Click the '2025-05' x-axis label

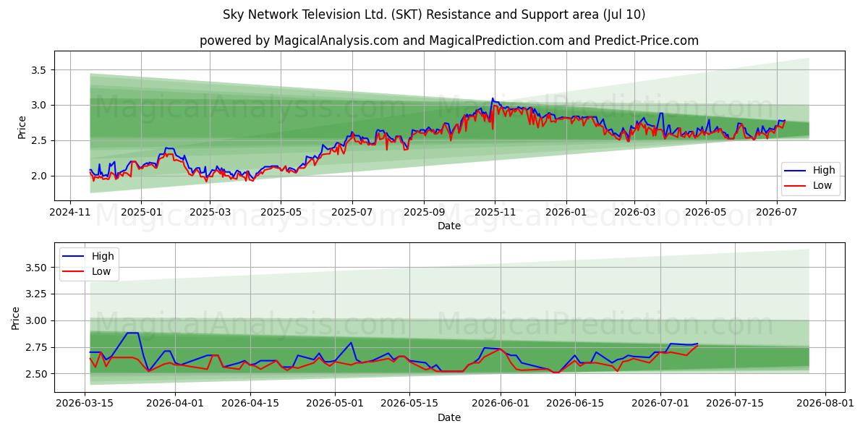coord(281,213)
